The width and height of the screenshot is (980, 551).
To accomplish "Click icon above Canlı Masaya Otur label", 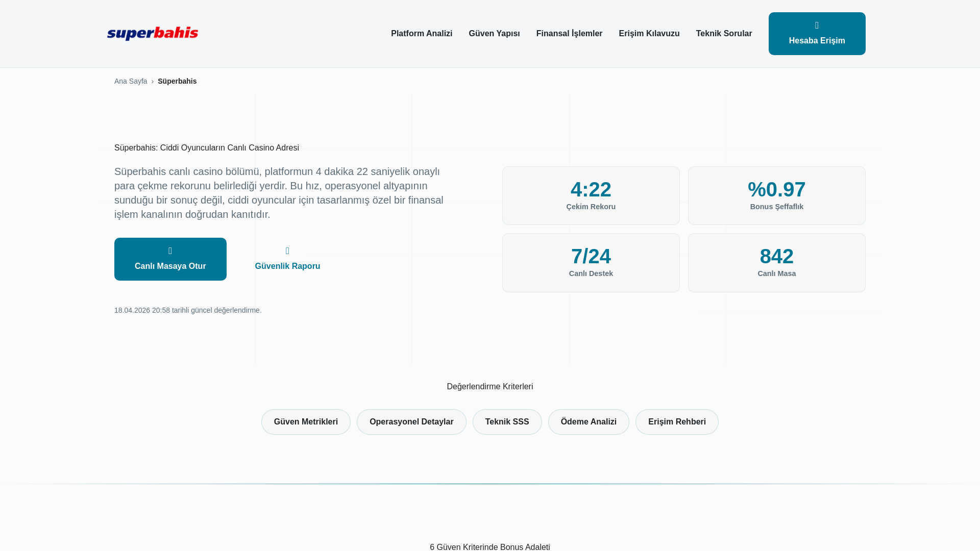I will (x=170, y=251).
